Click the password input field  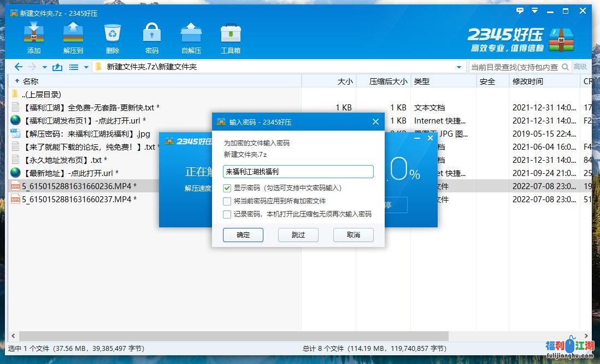click(298, 172)
